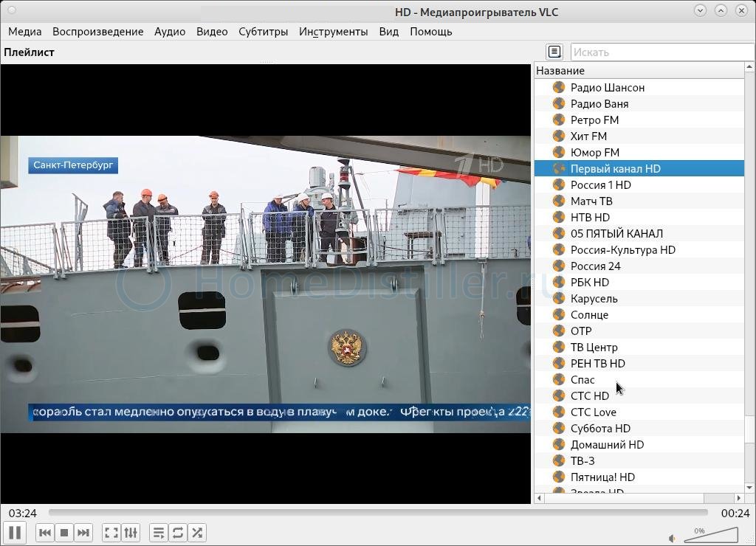Seek within the playback progress bar

pos(378,513)
